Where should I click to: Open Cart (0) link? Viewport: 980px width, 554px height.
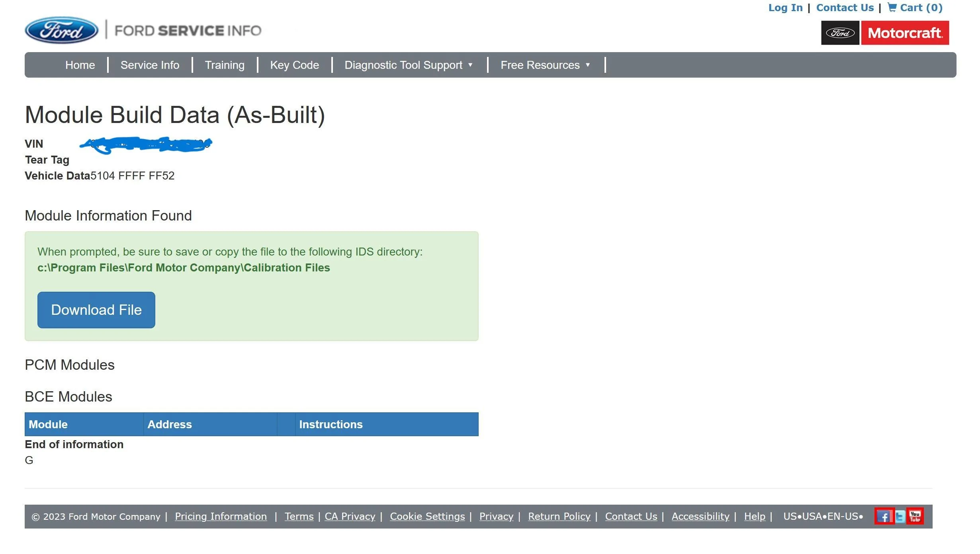915,8
